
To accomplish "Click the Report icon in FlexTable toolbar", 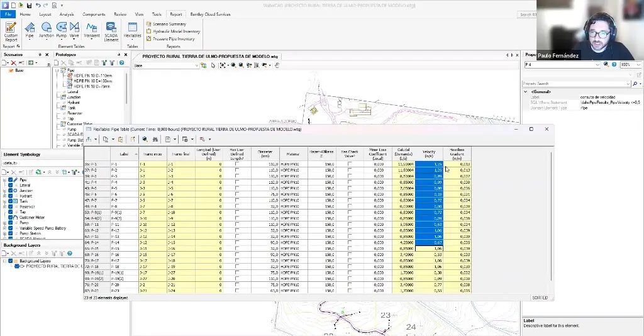I will point(168,139).
